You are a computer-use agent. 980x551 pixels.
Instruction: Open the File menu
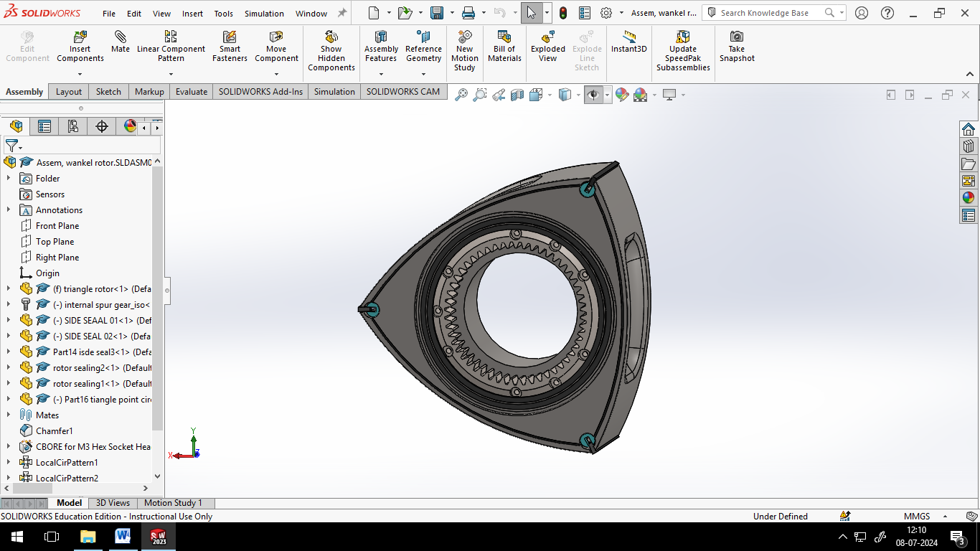(109, 14)
